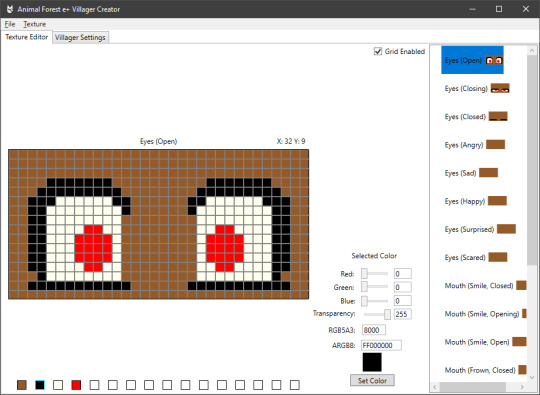Select the cream white palette swatch
540x395 pixels.
[58, 385]
